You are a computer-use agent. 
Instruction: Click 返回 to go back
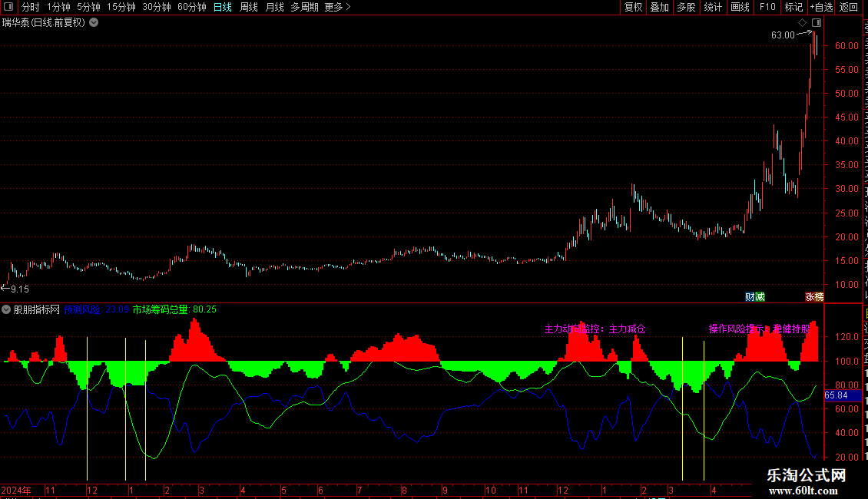[848, 7]
